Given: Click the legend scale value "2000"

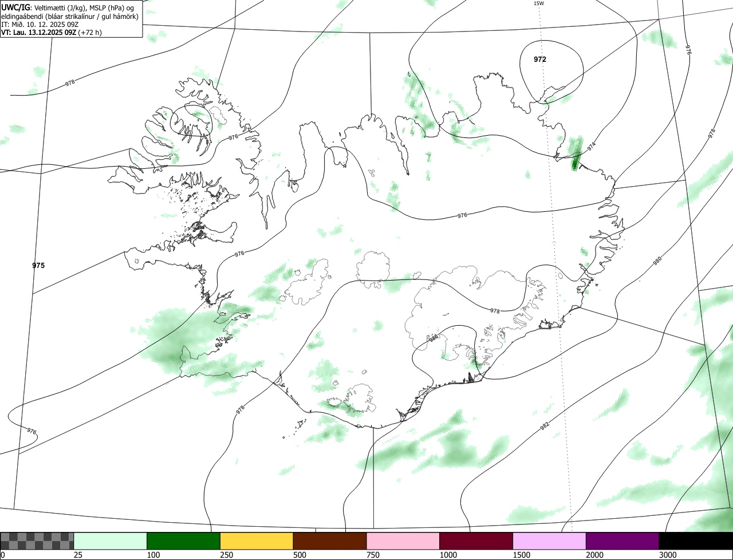Looking at the screenshot, I should tap(594, 555).
